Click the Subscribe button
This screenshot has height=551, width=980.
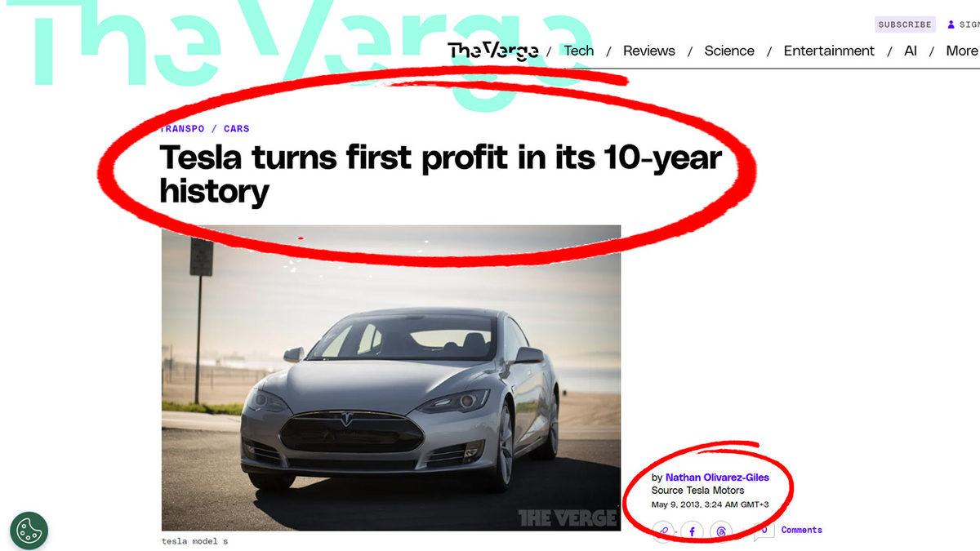pyautogui.click(x=905, y=24)
